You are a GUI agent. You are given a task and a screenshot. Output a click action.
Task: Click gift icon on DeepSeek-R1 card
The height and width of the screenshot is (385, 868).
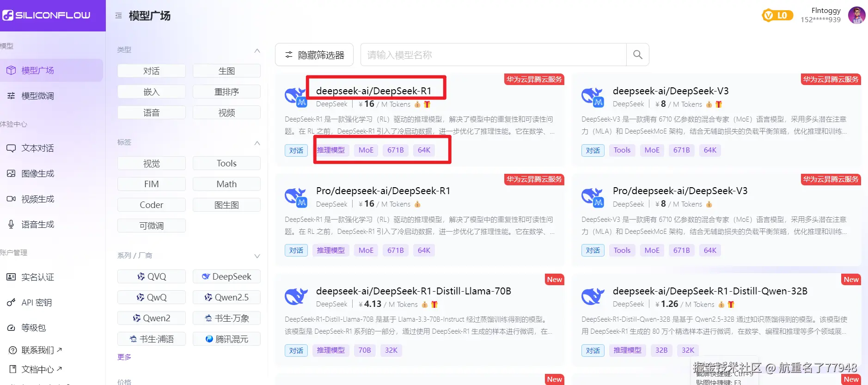[427, 104]
